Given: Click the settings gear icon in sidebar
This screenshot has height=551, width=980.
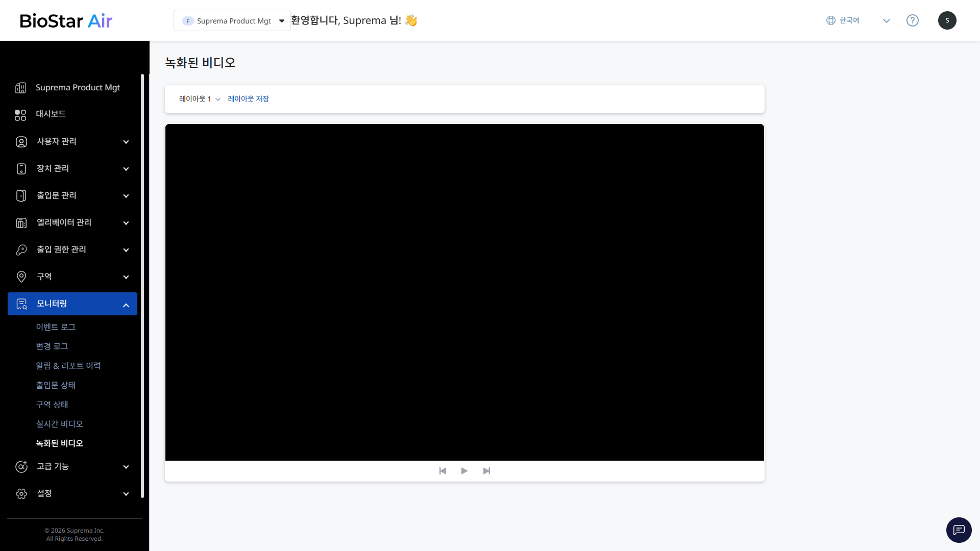Looking at the screenshot, I should tap(21, 493).
